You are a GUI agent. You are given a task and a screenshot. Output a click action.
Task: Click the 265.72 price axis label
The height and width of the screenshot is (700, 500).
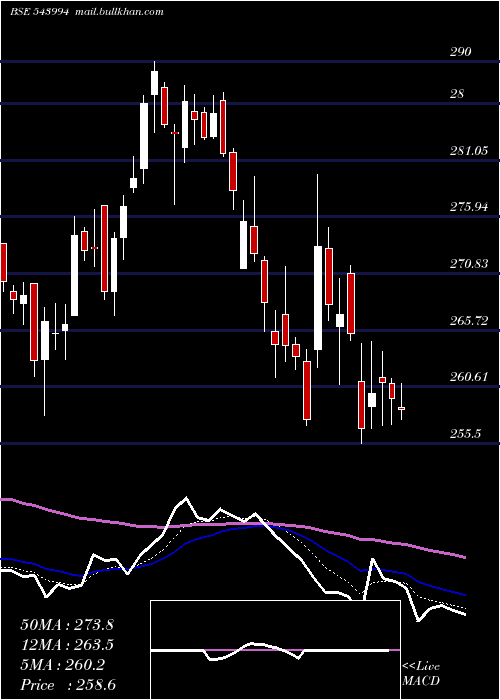468,321
